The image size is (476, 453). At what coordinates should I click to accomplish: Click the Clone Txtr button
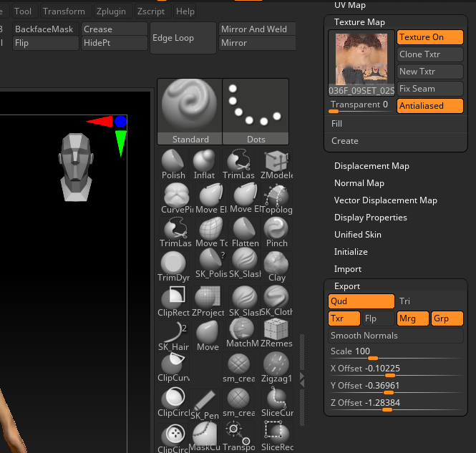[430, 54]
